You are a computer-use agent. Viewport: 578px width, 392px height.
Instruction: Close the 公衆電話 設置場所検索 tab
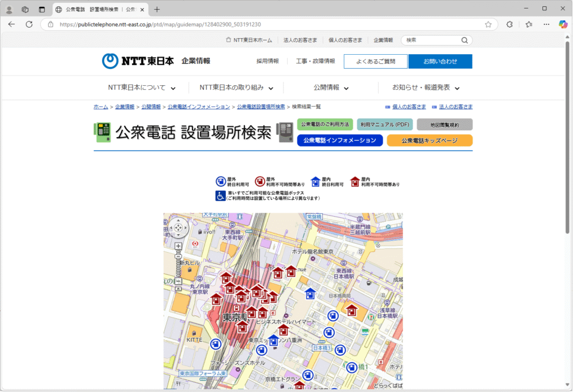[x=142, y=10]
